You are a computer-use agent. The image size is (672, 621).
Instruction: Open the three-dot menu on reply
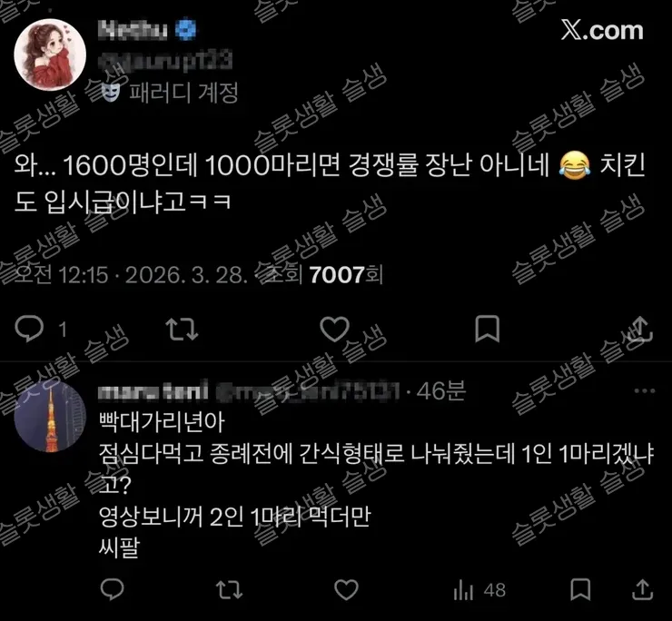[x=645, y=390]
